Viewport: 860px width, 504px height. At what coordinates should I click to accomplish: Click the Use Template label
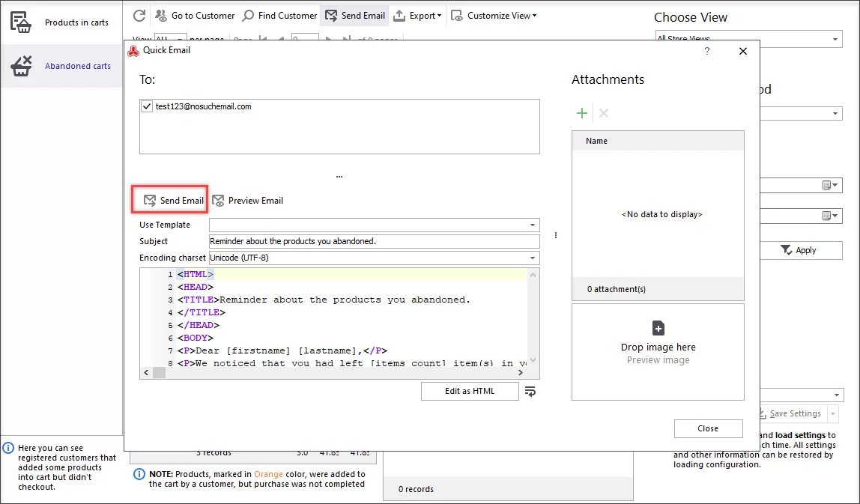coord(165,225)
